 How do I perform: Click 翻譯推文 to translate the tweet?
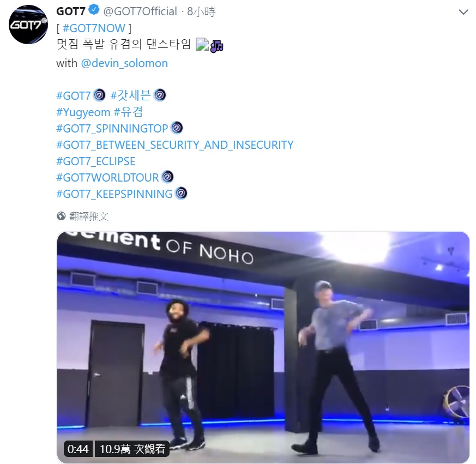click(x=89, y=216)
